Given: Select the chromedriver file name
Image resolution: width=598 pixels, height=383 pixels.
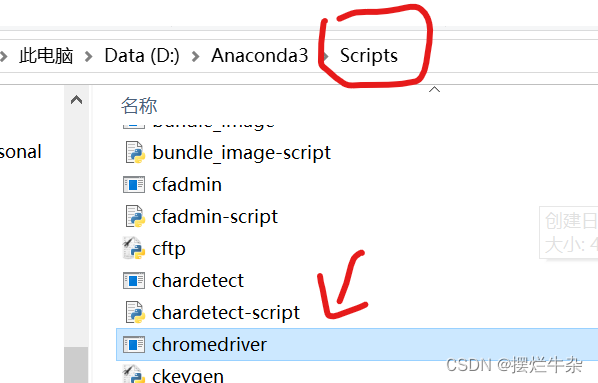Looking at the screenshot, I should 209,345.
